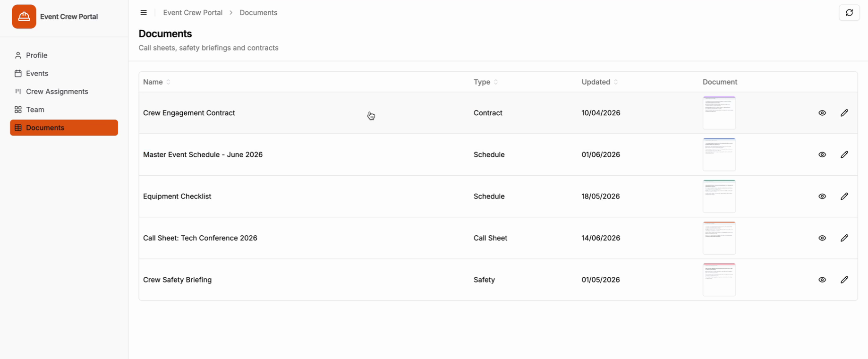Edit the Crew Engagement Contract with pencil icon
The image size is (868, 359).
pyautogui.click(x=844, y=113)
